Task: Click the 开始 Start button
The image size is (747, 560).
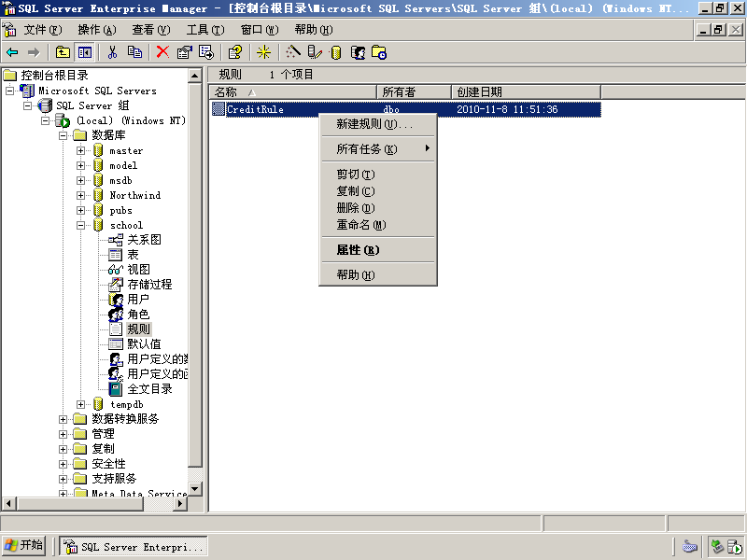Action: tap(24, 545)
